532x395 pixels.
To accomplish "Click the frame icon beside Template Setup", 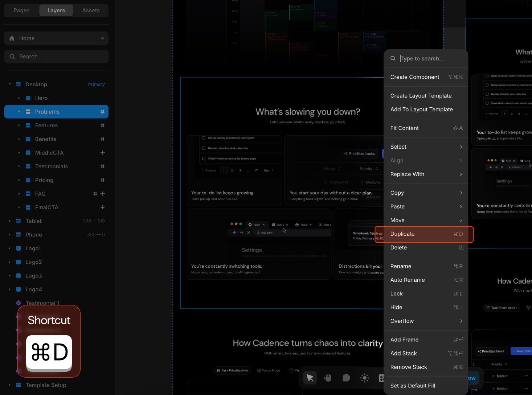I will pyautogui.click(x=19, y=385).
